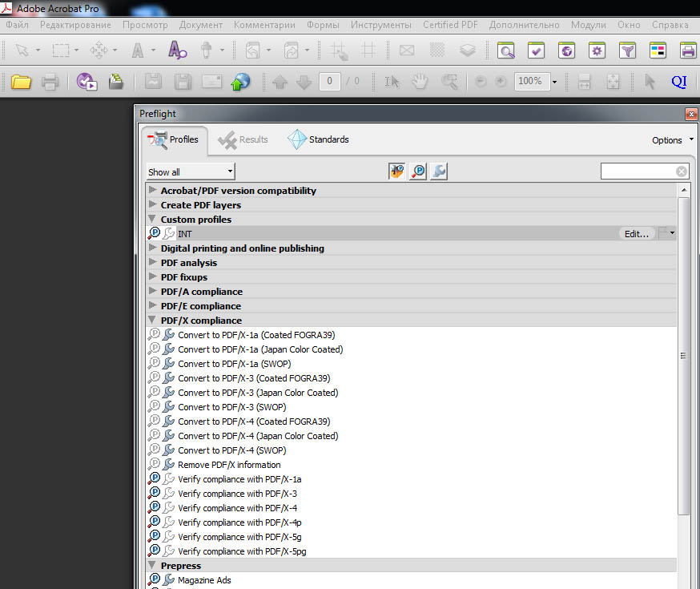Expand Digital printing and online publishing

152,248
